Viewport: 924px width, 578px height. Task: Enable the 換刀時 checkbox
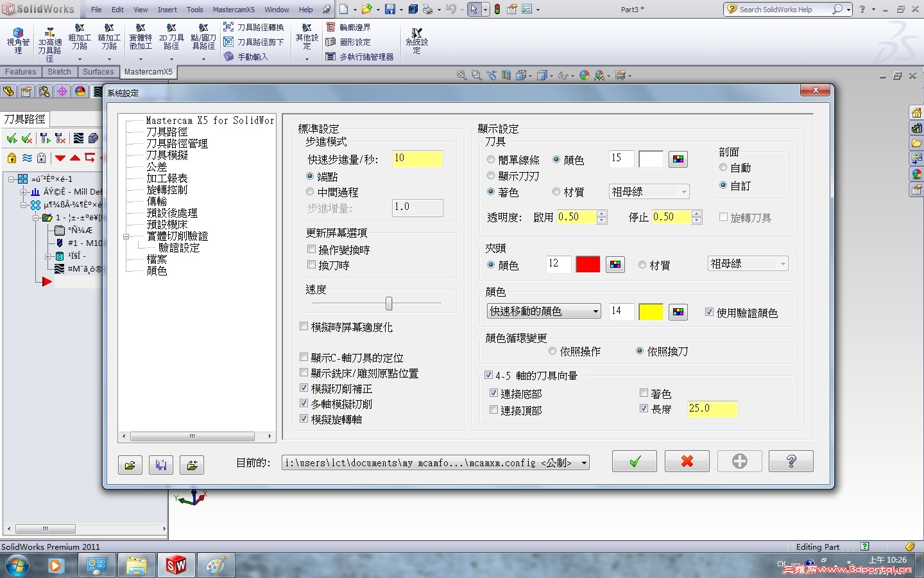[x=311, y=265]
